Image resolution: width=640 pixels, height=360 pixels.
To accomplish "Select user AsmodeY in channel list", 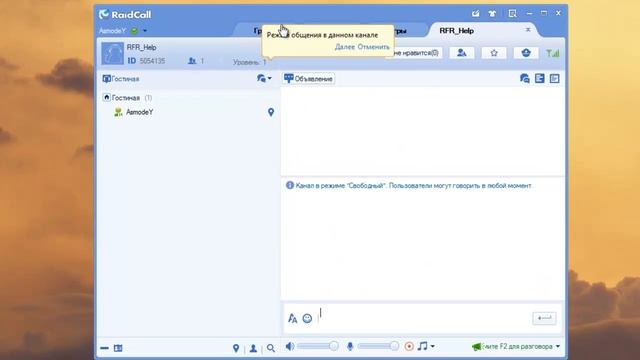I will (x=139, y=112).
